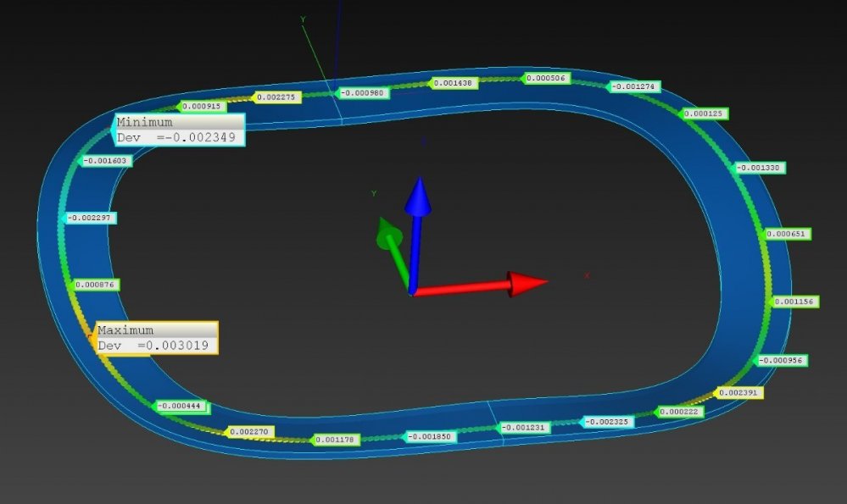Select the 0.002275 deviation label
847x504 pixels.
pyautogui.click(x=276, y=97)
